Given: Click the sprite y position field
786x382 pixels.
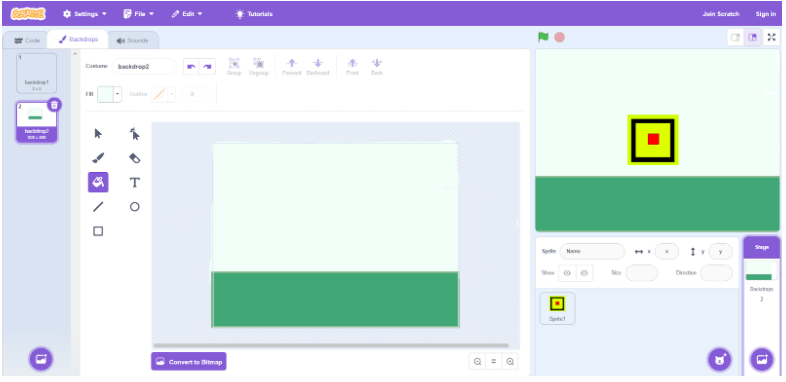Looking at the screenshot, I should coord(720,252).
